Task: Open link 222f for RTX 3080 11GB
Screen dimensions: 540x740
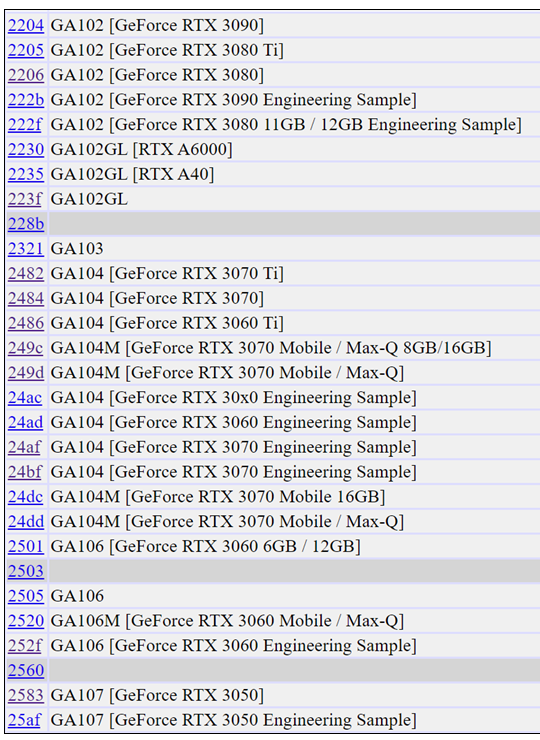Action: pyautogui.click(x=25, y=125)
